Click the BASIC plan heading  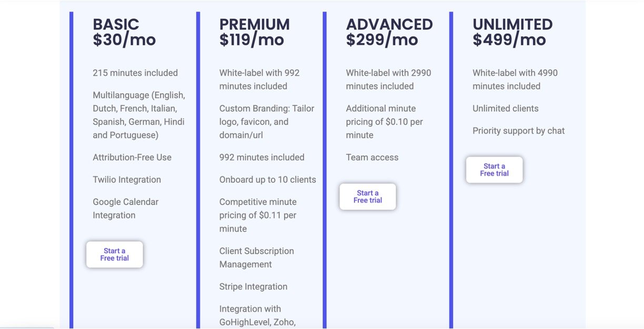pyautogui.click(x=116, y=24)
